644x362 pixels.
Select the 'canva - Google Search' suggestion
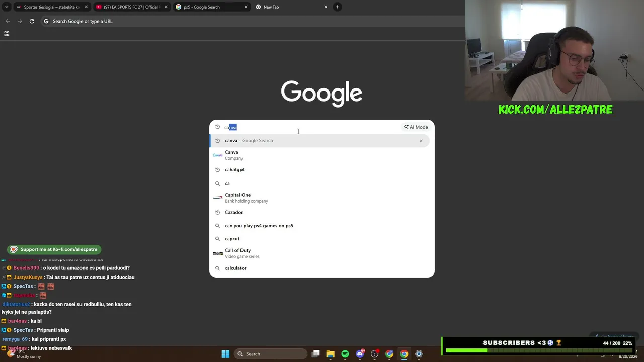[x=319, y=141]
